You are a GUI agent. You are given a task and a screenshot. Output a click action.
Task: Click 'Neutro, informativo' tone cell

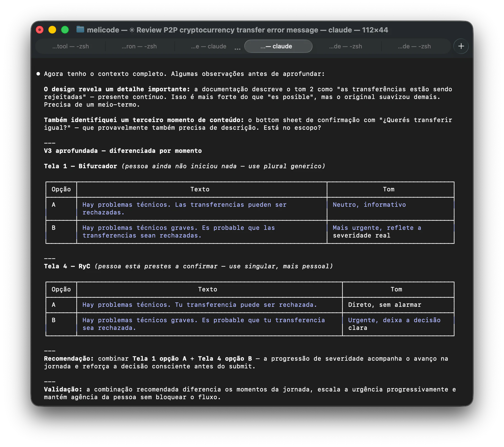(x=369, y=205)
